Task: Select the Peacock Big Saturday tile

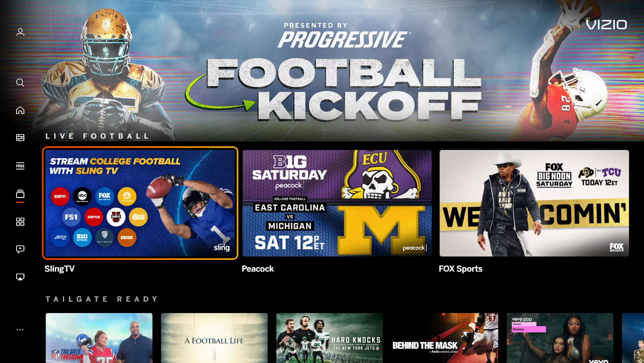Action: click(x=337, y=203)
